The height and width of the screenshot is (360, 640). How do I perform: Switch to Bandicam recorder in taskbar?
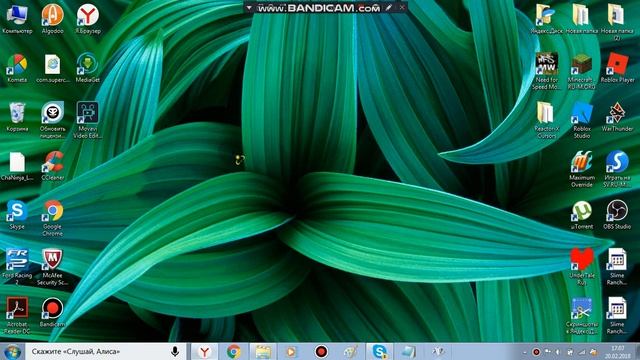[321, 351]
